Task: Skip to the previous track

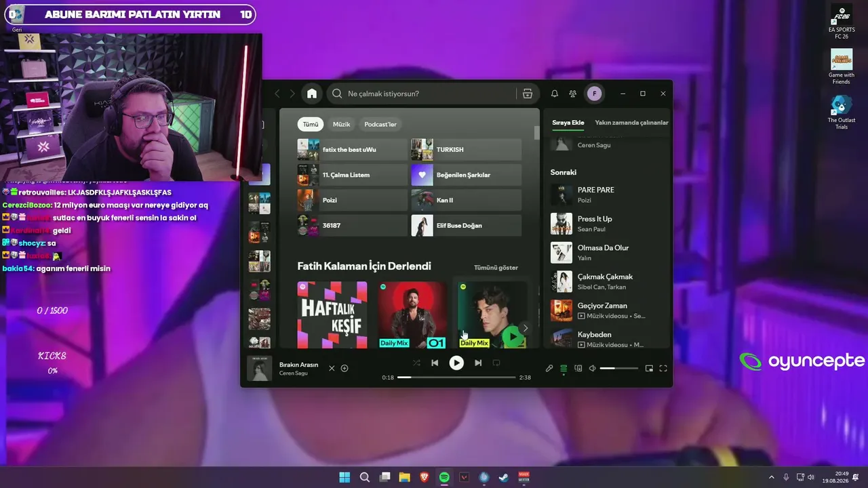Action: click(435, 363)
